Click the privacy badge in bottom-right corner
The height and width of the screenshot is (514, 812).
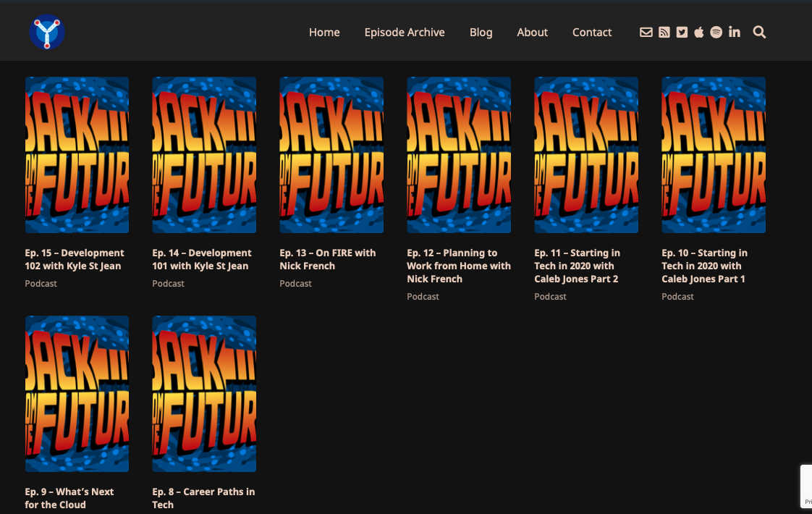[806, 486]
